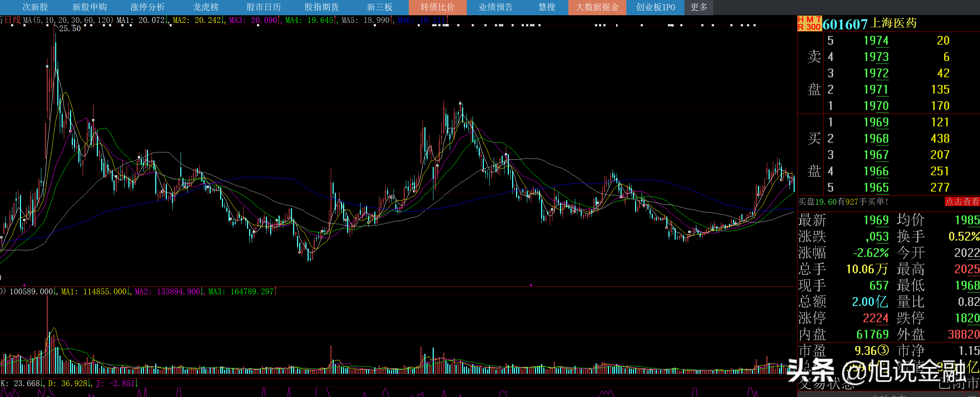Click the 25.50 high price marker

[70, 29]
